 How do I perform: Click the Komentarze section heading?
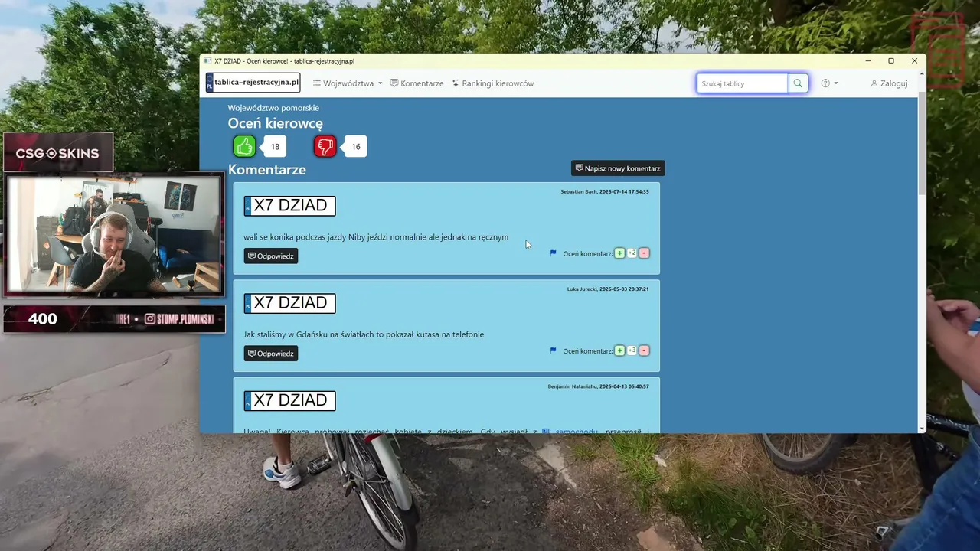267,170
